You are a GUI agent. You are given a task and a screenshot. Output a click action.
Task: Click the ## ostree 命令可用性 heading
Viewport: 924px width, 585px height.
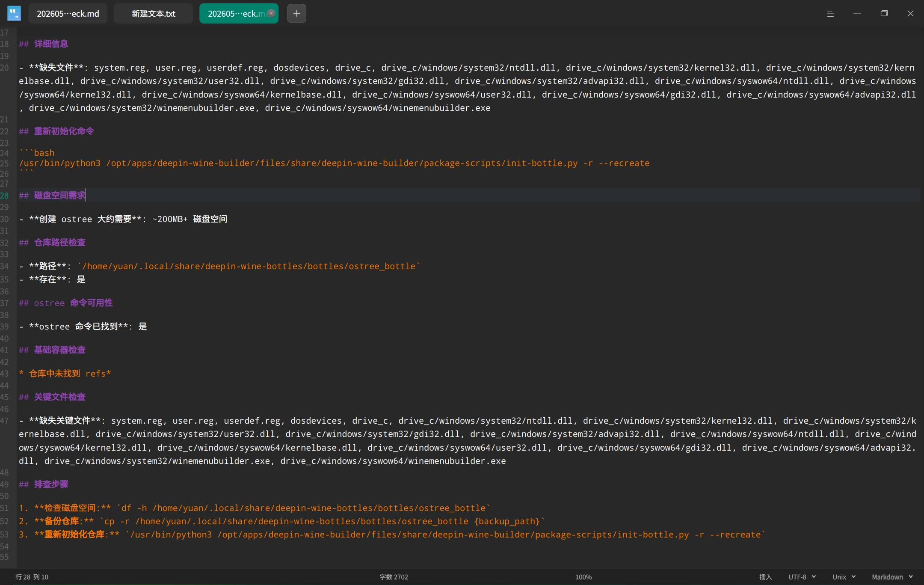pos(65,303)
